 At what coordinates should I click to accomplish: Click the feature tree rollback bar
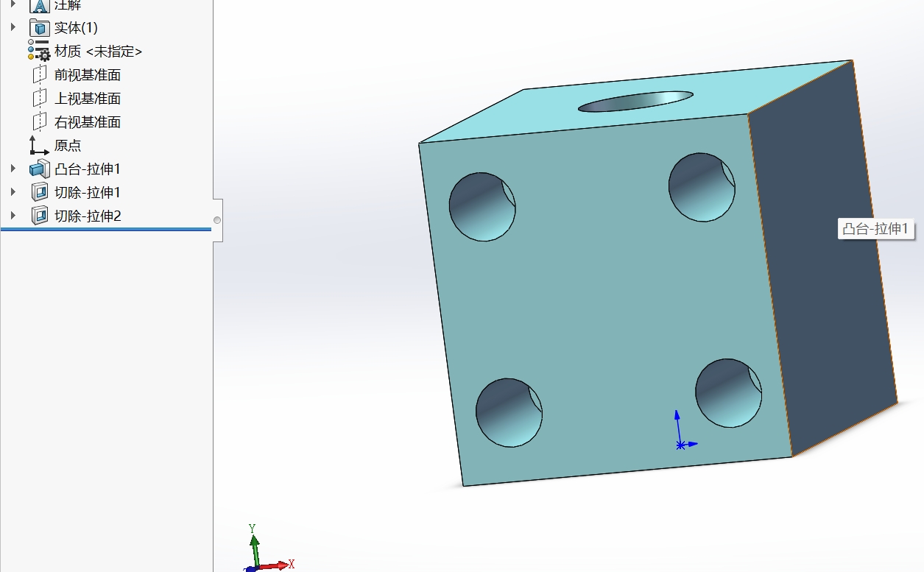coord(106,229)
